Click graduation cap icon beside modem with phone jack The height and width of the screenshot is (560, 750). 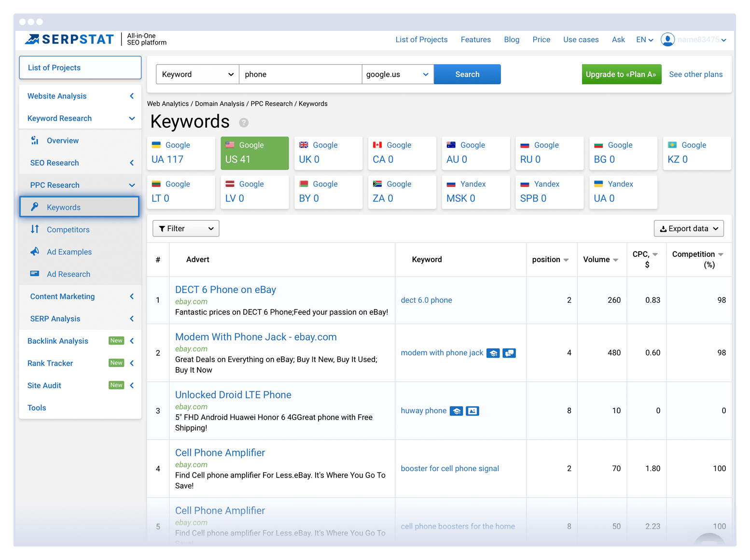click(493, 353)
